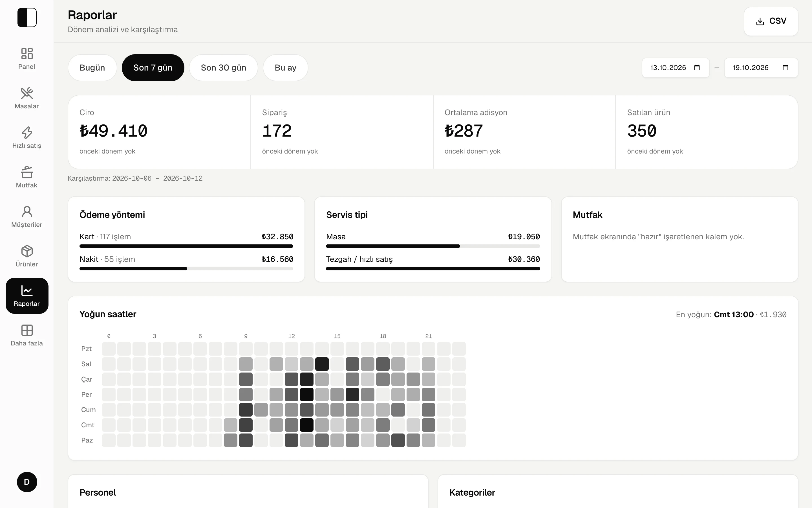Screen dimensions: 812x508
Task: Select the Son 30 gün period filter
Action: [224, 67]
